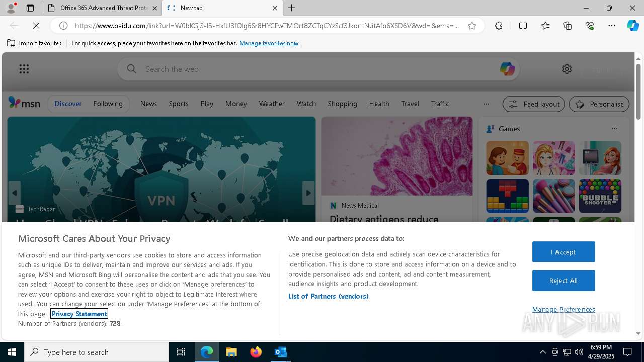
Task: Open Sports category
Action: point(179,104)
